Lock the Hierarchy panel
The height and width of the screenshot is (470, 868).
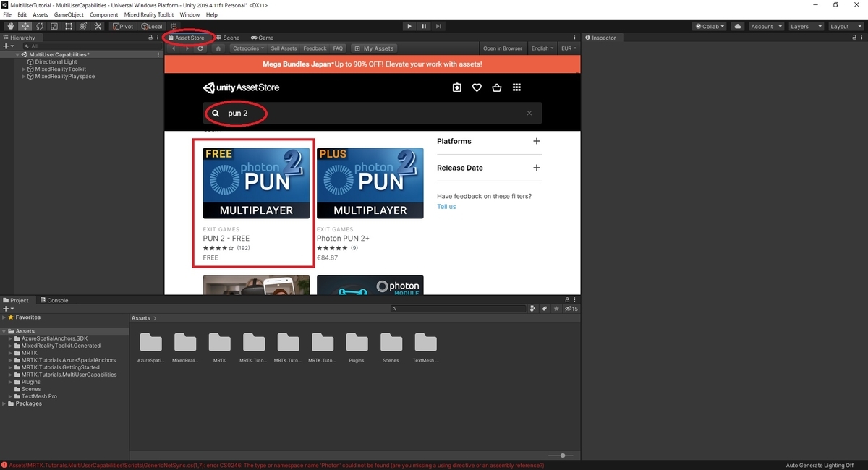[x=150, y=37]
